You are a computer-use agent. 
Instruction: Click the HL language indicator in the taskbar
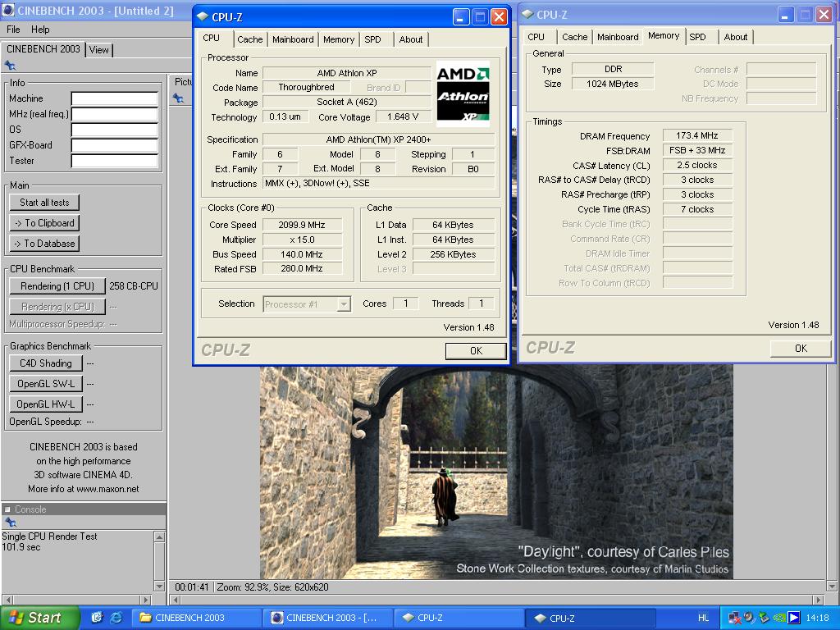[703, 618]
